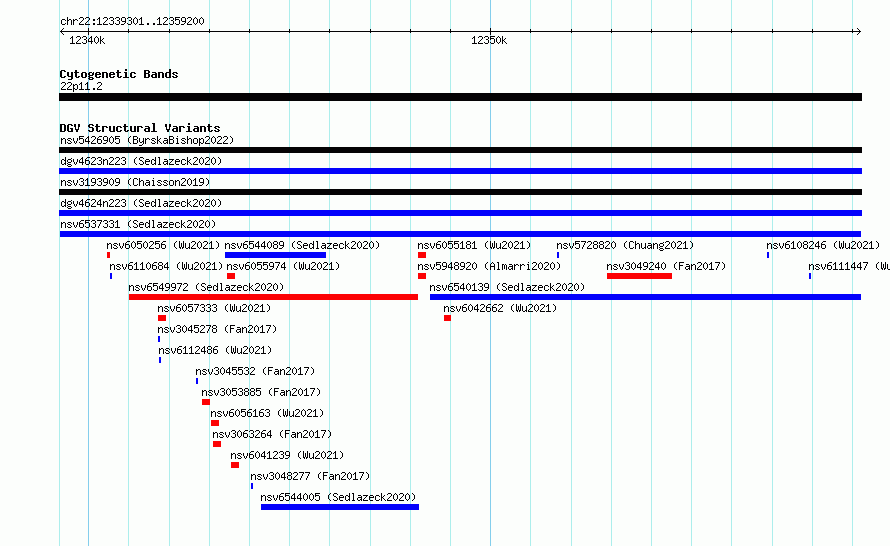Open variant nsv6055181 (Wu2021) label
Screen dimensions: 890x546
474,245
